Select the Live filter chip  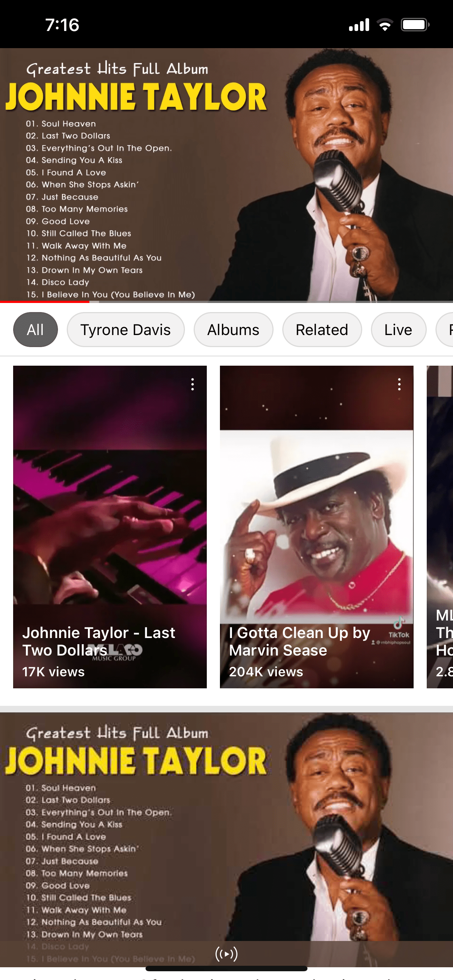[398, 330]
